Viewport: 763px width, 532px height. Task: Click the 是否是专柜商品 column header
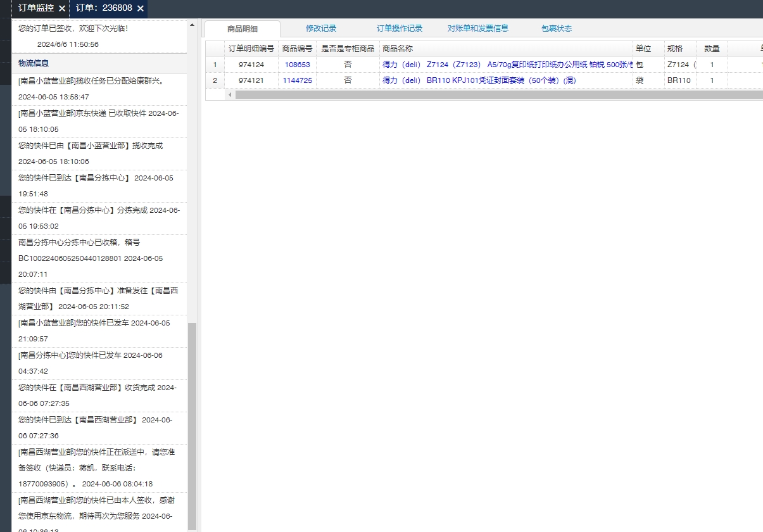tap(348, 49)
